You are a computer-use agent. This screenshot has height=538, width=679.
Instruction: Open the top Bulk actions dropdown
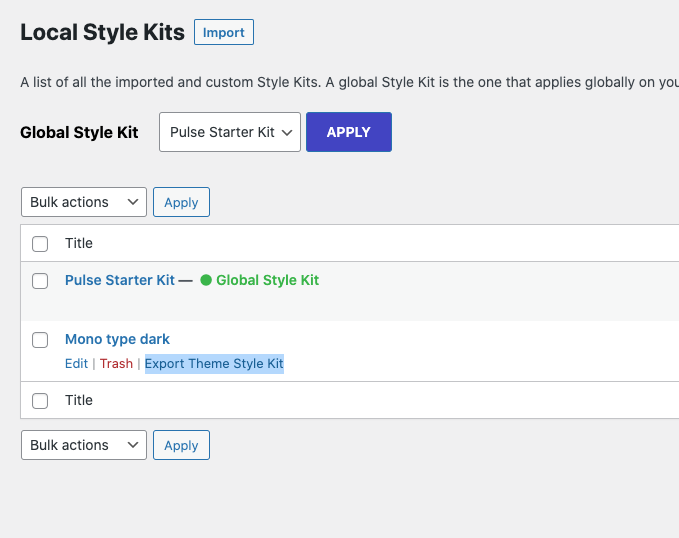(84, 202)
